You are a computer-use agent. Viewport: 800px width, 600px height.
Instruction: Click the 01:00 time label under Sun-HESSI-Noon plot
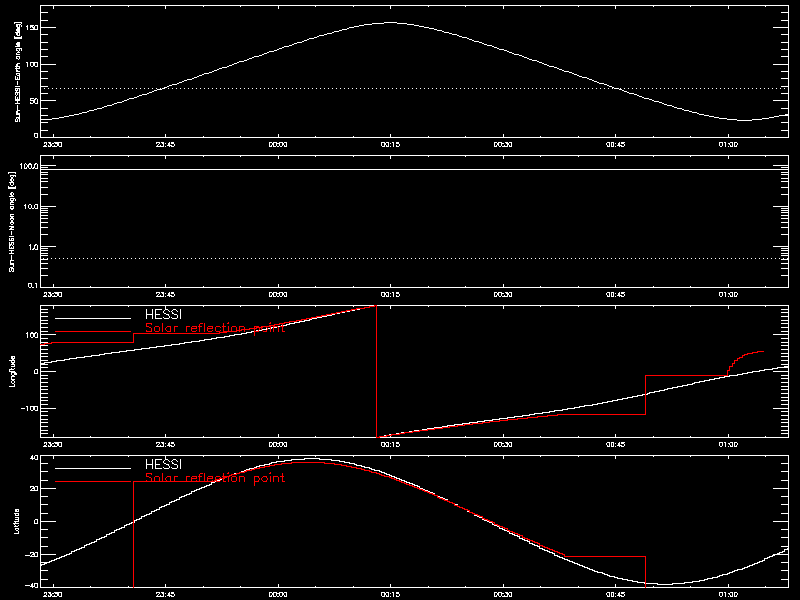point(728,294)
